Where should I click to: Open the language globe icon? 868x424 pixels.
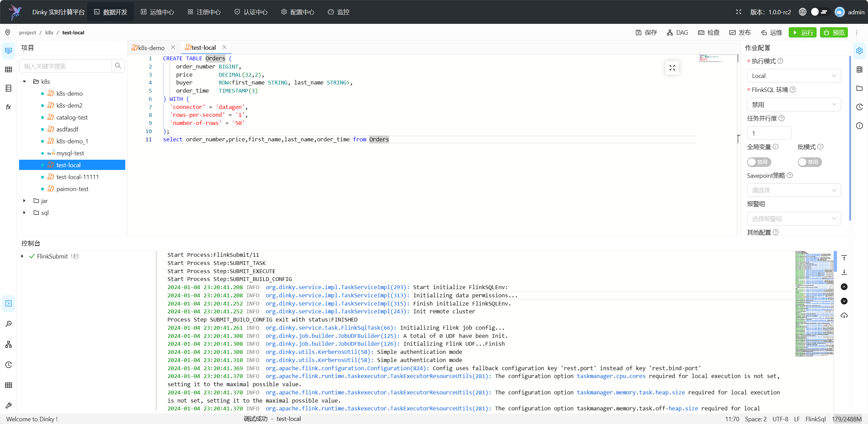[802, 12]
